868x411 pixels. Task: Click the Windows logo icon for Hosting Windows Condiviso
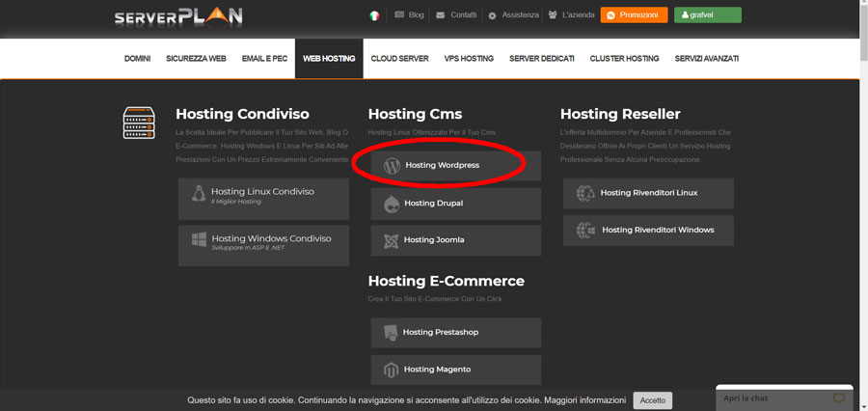tap(199, 240)
